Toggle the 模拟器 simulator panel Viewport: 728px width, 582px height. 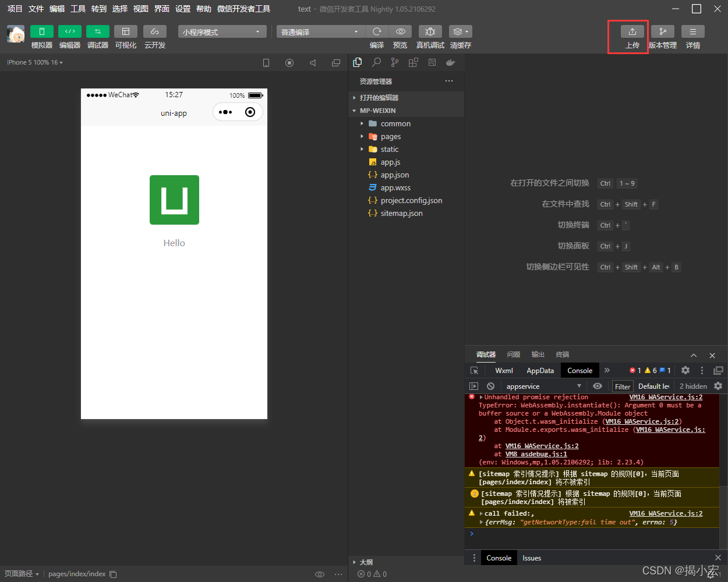(41, 31)
